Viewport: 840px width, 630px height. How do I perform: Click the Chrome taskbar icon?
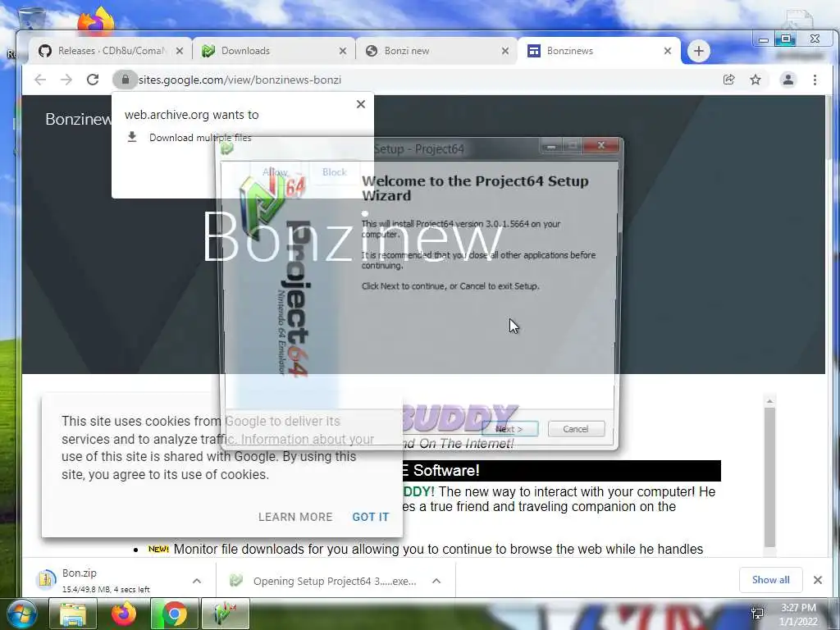click(x=174, y=614)
